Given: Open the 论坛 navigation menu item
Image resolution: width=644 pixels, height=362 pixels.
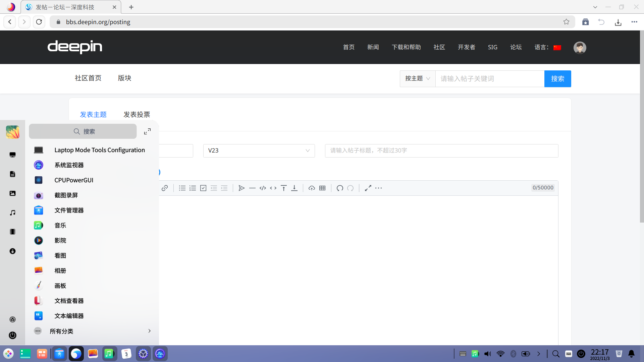Looking at the screenshot, I should [516, 47].
